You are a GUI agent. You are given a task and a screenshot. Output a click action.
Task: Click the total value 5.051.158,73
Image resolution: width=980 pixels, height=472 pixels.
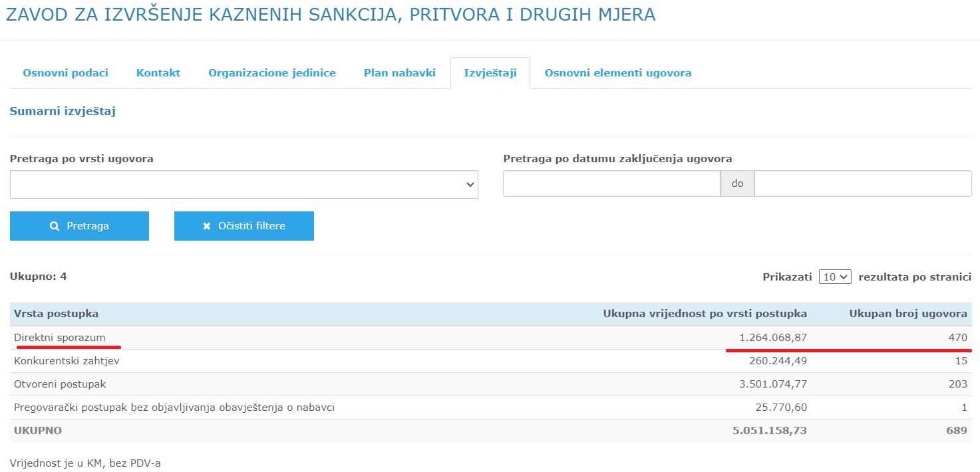pos(770,431)
